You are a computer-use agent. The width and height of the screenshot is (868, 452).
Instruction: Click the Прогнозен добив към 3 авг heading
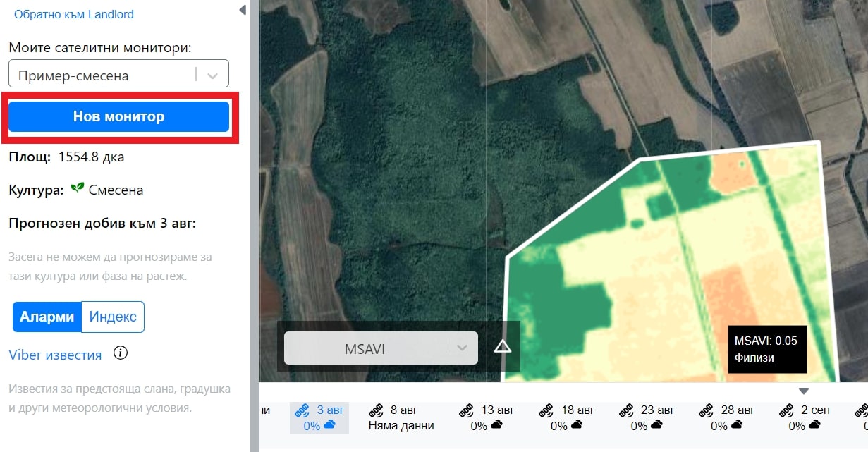(x=102, y=224)
